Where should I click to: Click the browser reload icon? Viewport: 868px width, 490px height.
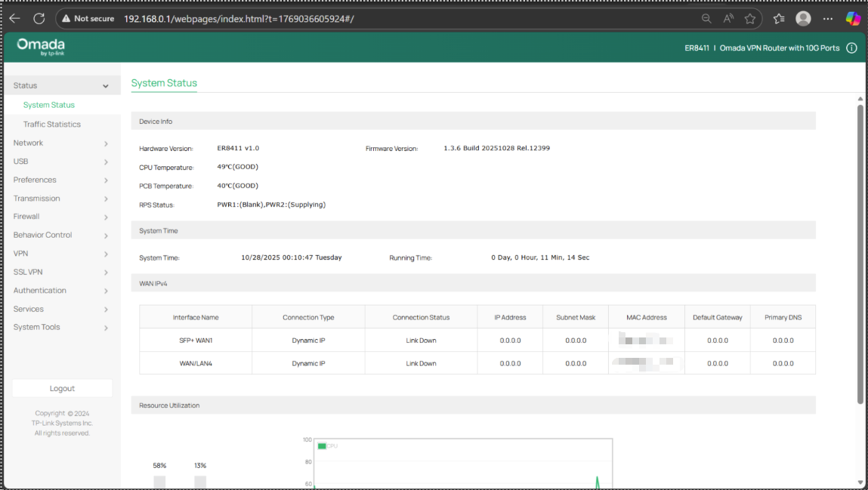click(39, 18)
